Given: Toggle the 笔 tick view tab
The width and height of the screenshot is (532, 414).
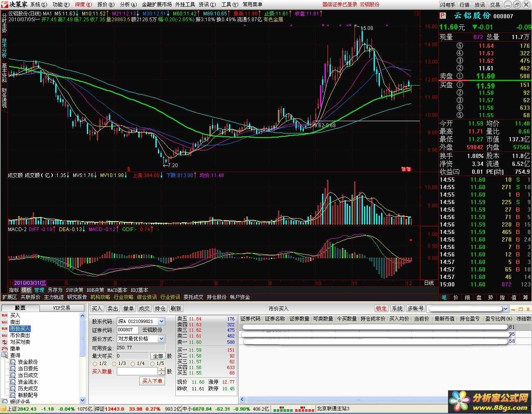Looking at the screenshot, I should [444, 298].
